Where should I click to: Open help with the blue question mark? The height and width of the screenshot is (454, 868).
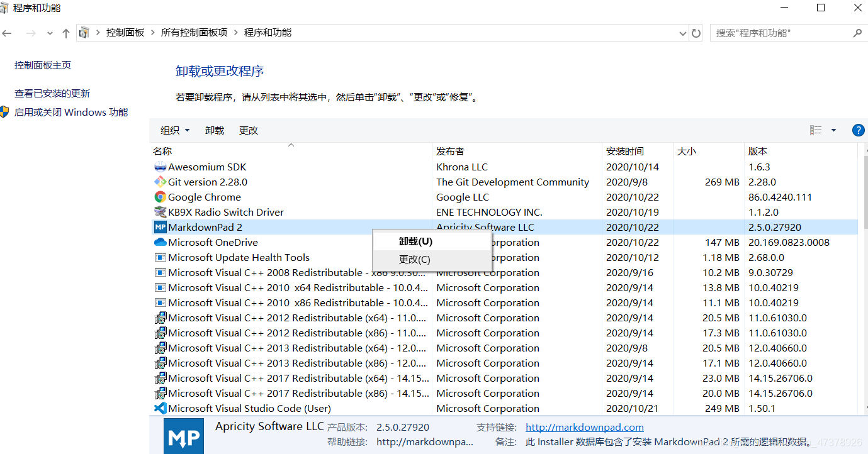pos(858,130)
